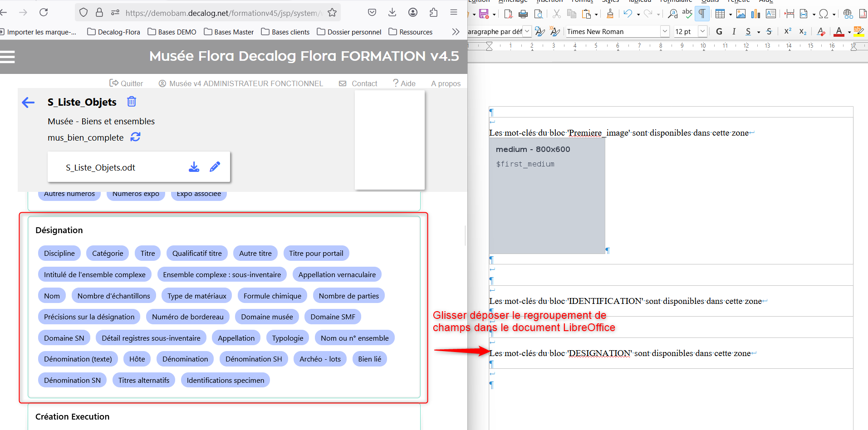868x430 pixels.
Task: Toggle italic formatting
Action: point(734,31)
